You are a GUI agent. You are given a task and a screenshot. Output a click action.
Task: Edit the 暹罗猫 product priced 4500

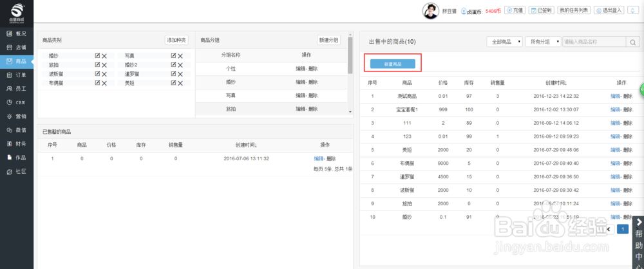(x=615, y=177)
